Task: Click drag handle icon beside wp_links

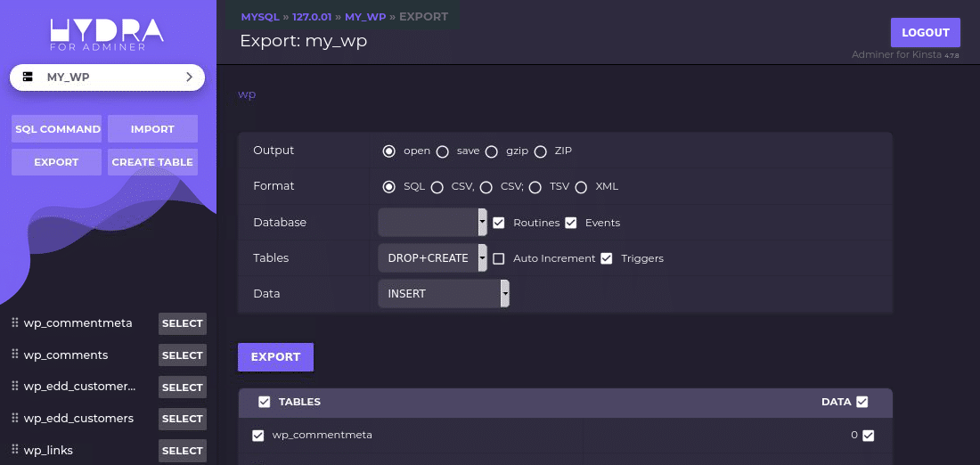Action: tap(15, 450)
